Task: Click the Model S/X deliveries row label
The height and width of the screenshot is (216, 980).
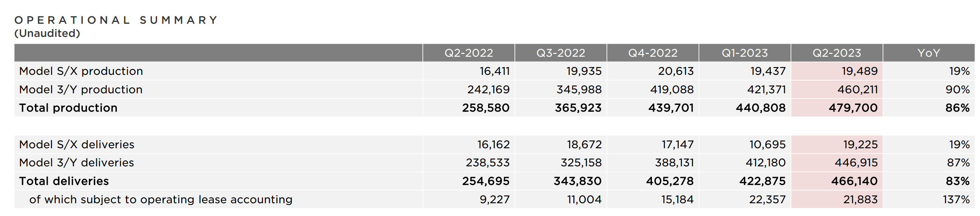Action: coord(76,144)
